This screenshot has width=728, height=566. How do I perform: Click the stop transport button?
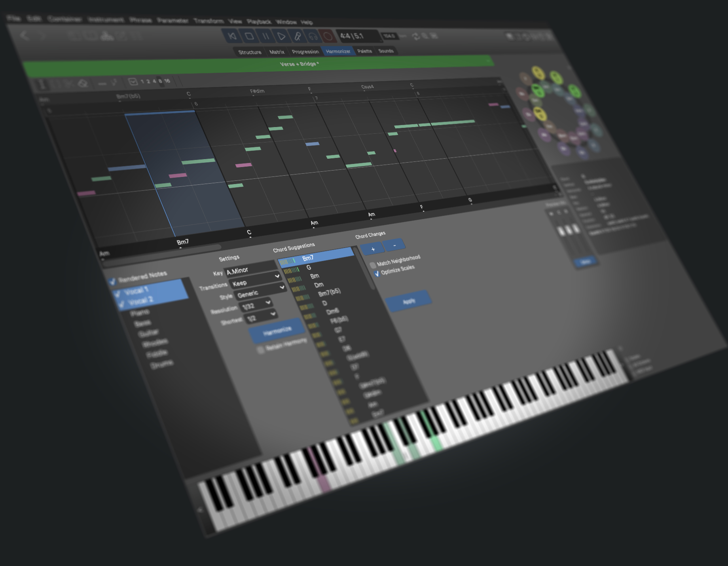click(x=249, y=36)
